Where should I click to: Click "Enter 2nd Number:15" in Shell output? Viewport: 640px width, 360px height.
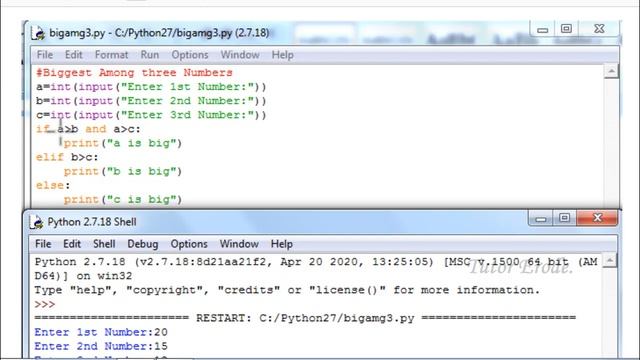coord(101,347)
